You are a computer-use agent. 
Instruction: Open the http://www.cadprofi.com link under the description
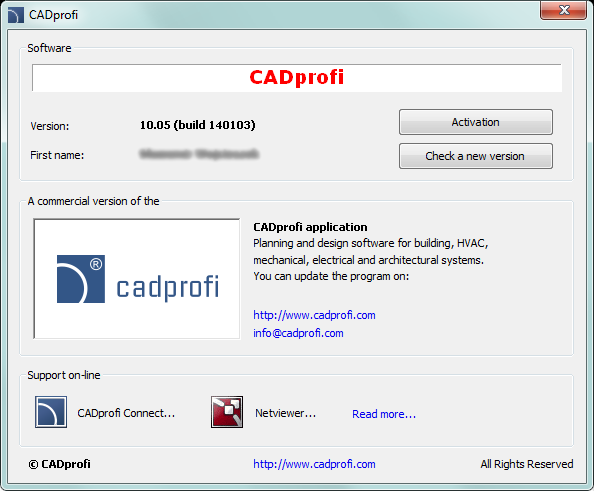coord(314,315)
